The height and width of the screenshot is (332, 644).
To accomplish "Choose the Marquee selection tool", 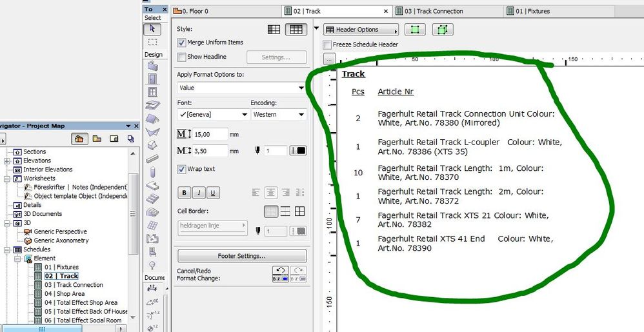I will 152,42.
